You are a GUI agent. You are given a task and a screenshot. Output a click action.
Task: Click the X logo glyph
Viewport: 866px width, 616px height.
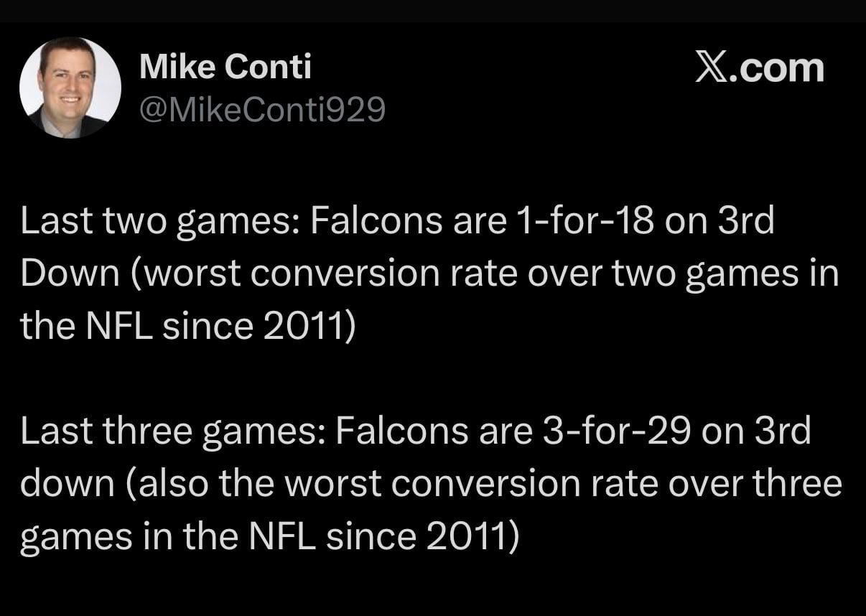[x=712, y=68]
